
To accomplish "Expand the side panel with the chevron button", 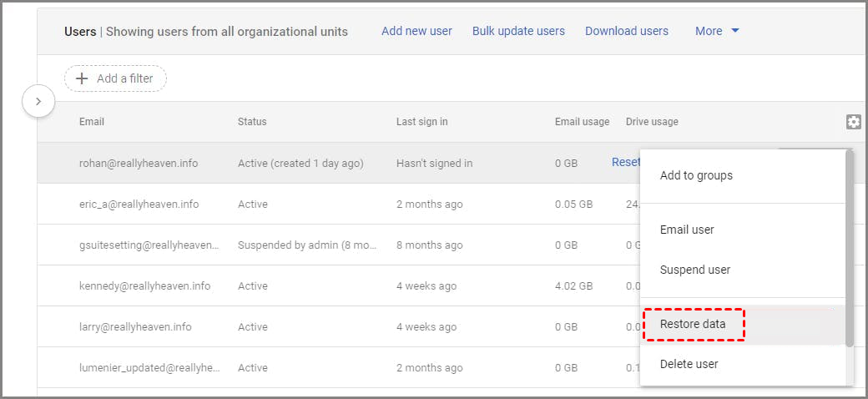I will pos(38,102).
